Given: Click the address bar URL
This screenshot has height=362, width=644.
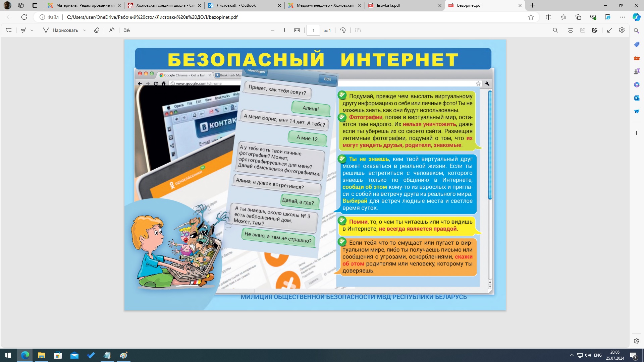Looking at the screenshot, I should click(152, 17).
